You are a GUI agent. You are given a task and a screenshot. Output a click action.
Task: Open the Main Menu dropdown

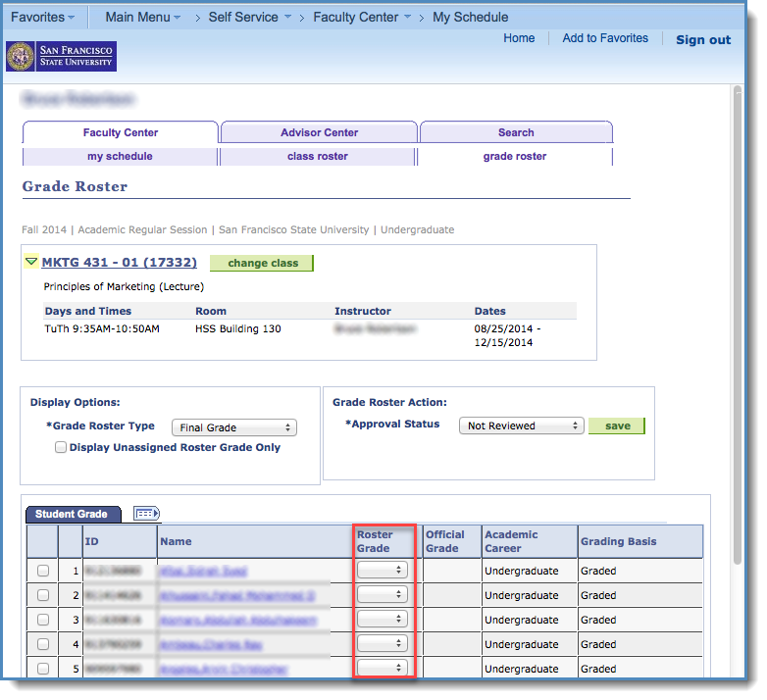coord(143,17)
